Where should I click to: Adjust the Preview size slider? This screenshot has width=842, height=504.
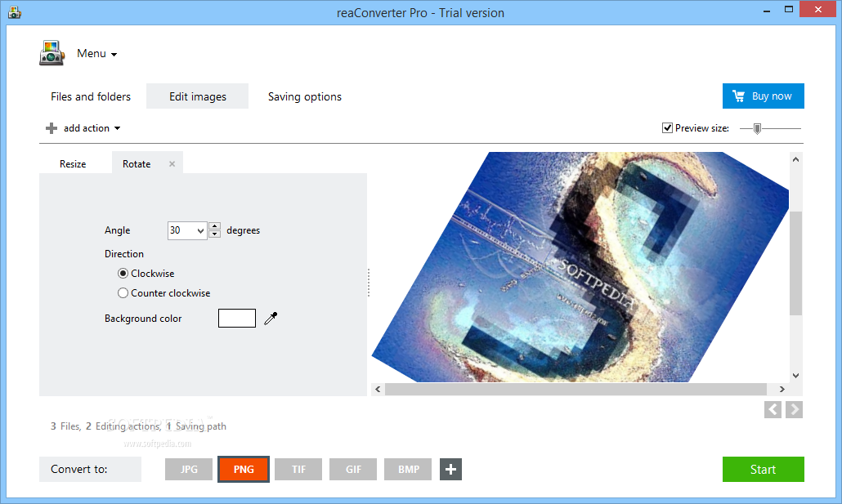tap(757, 129)
